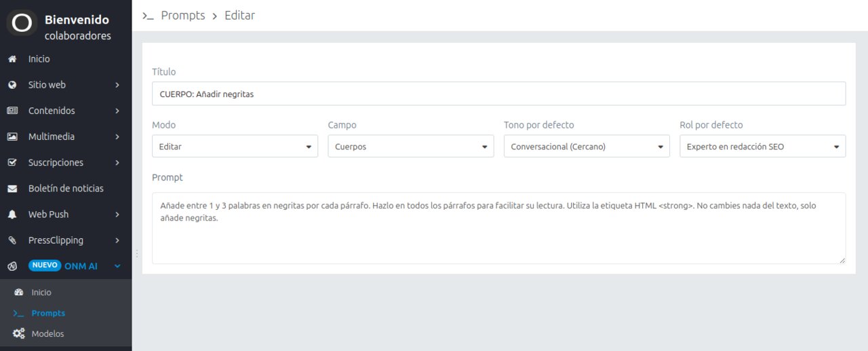The width and height of the screenshot is (868, 351).
Task: Click the Tono por defecto label
Action: 539,125
